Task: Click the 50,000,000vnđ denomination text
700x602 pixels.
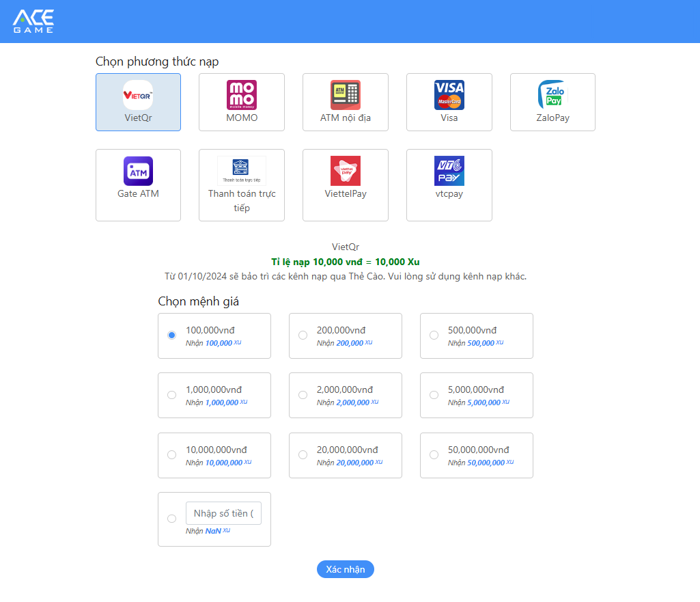Action: click(x=479, y=450)
